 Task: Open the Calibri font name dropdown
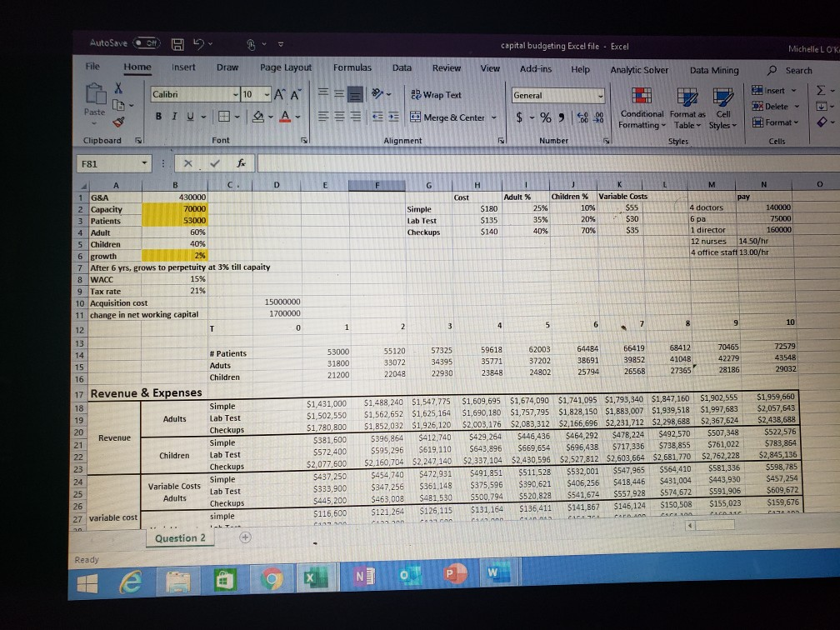tap(236, 95)
